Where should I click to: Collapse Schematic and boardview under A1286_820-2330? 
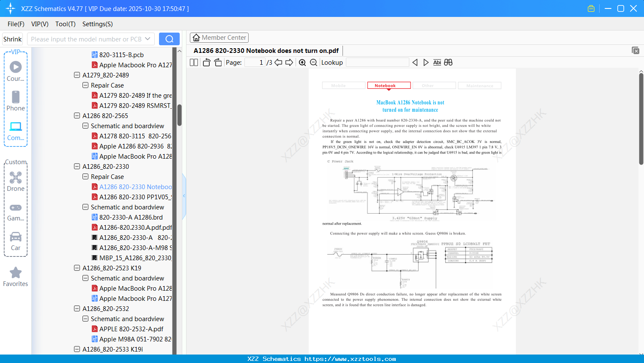coord(85,207)
